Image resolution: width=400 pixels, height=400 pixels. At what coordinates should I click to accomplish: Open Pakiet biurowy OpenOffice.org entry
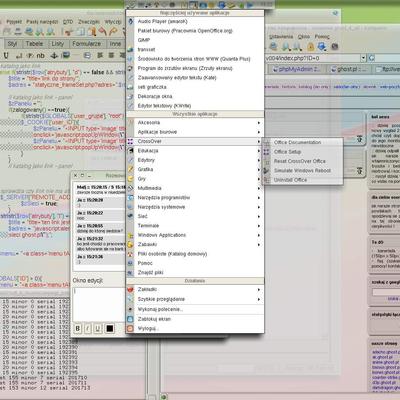click(195, 31)
